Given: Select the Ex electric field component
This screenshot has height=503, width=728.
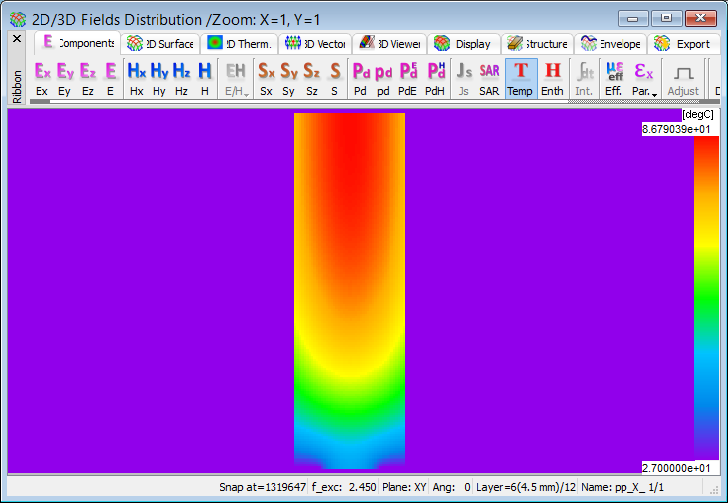Looking at the screenshot, I should (x=42, y=78).
